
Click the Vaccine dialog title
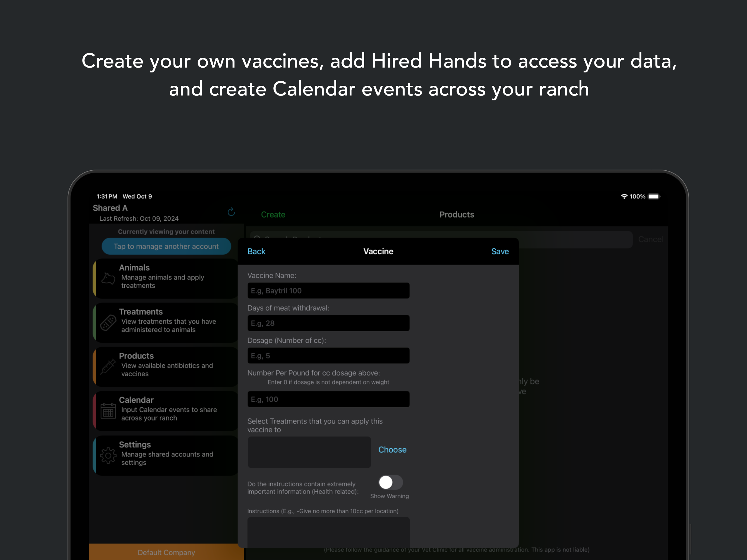pyautogui.click(x=378, y=252)
